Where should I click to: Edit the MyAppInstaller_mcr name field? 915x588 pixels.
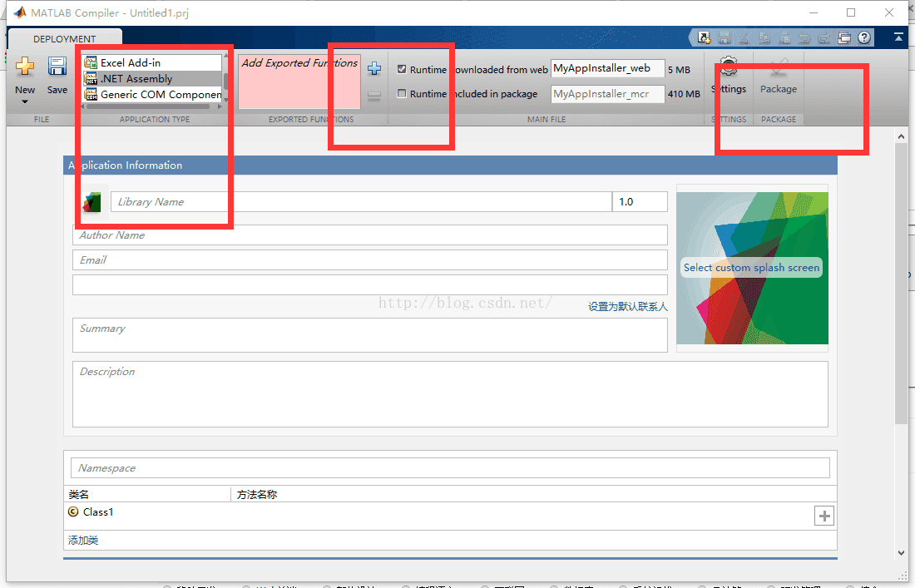pos(607,93)
